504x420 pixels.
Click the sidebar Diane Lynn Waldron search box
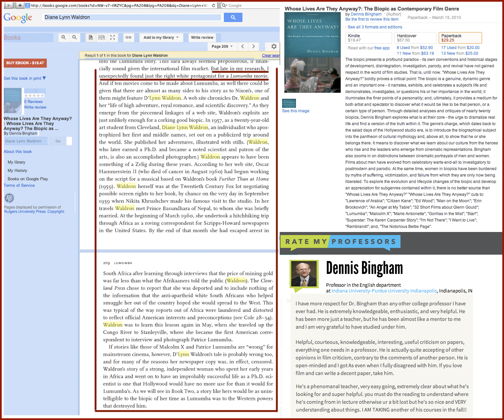coord(26,141)
